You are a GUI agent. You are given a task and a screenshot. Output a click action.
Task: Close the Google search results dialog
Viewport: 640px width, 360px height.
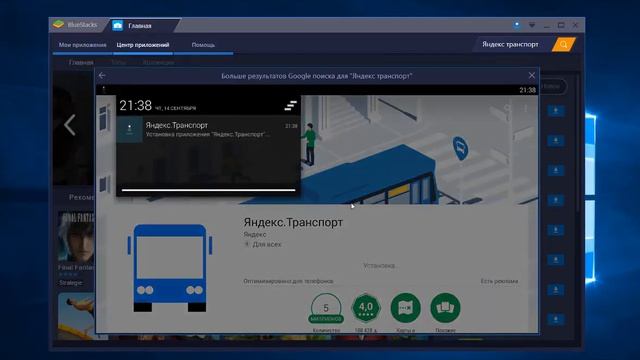[531, 76]
